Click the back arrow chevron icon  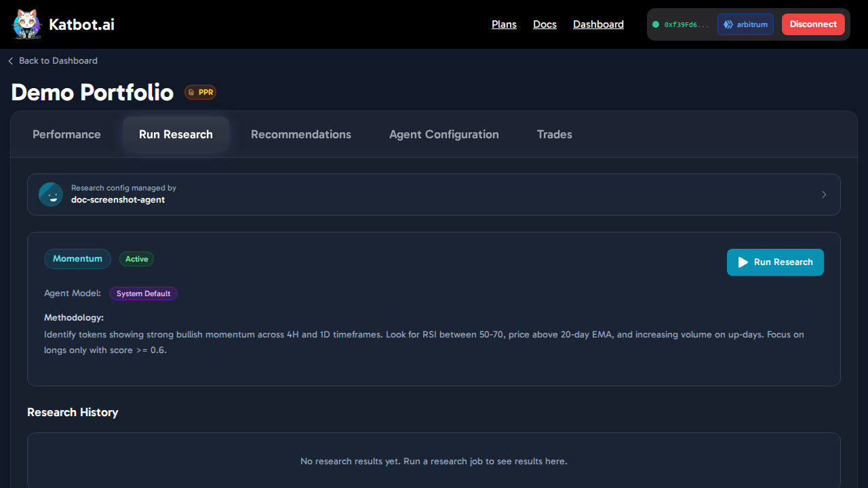(x=11, y=61)
